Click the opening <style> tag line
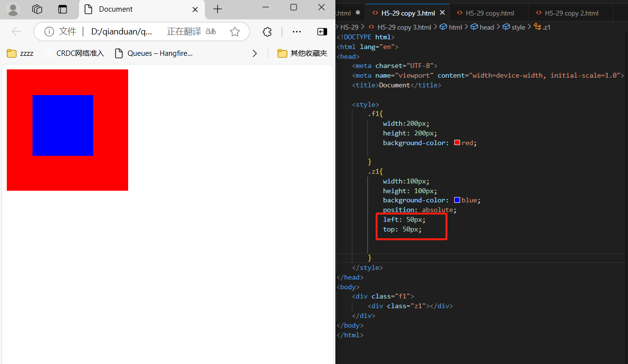The height and width of the screenshot is (364, 628). [366, 104]
